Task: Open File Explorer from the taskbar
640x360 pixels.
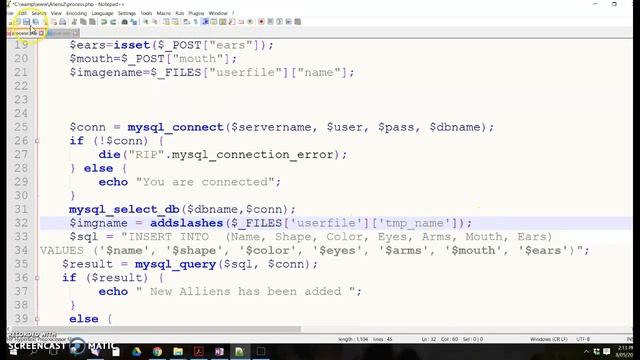Action: [178, 351]
